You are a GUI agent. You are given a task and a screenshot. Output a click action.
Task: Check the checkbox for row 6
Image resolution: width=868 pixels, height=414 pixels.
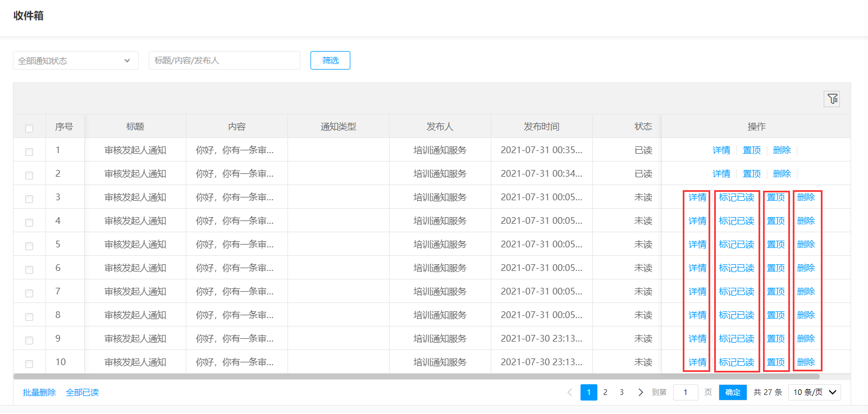(x=29, y=270)
